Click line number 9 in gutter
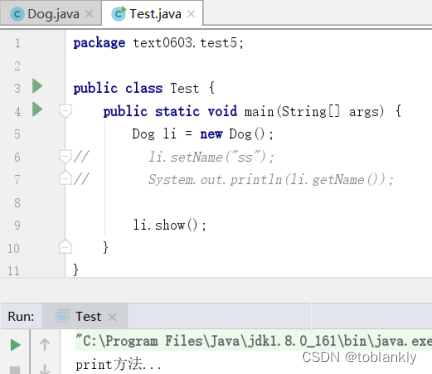Viewport: 432px width, 374px height. (17, 225)
